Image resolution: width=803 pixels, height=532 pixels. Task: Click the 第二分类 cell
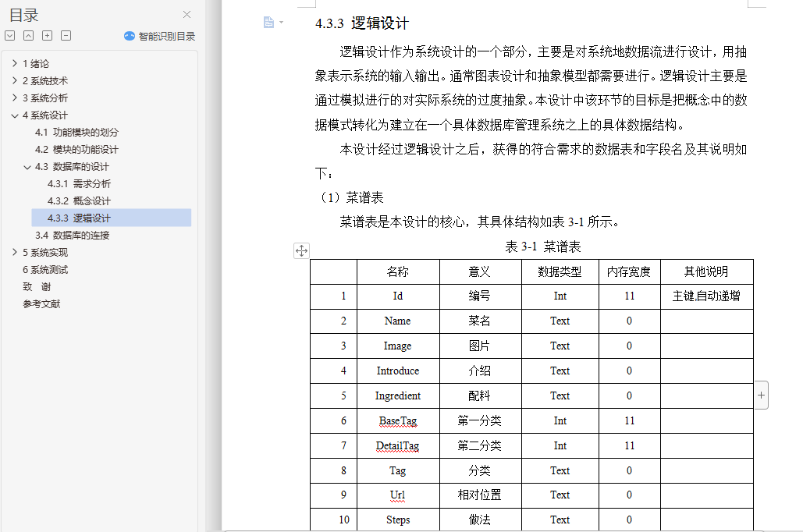coord(481,446)
